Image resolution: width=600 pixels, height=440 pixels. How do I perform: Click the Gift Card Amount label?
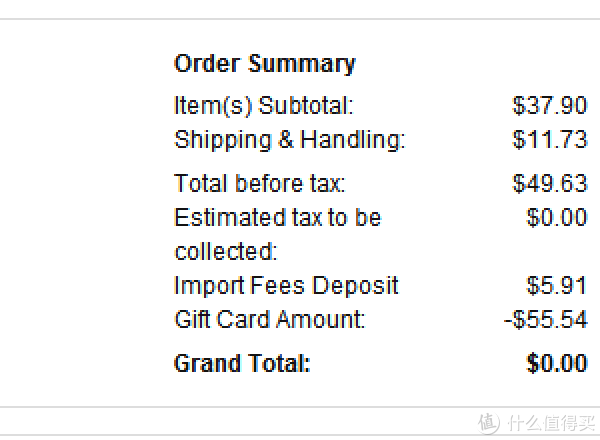click(x=270, y=319)
